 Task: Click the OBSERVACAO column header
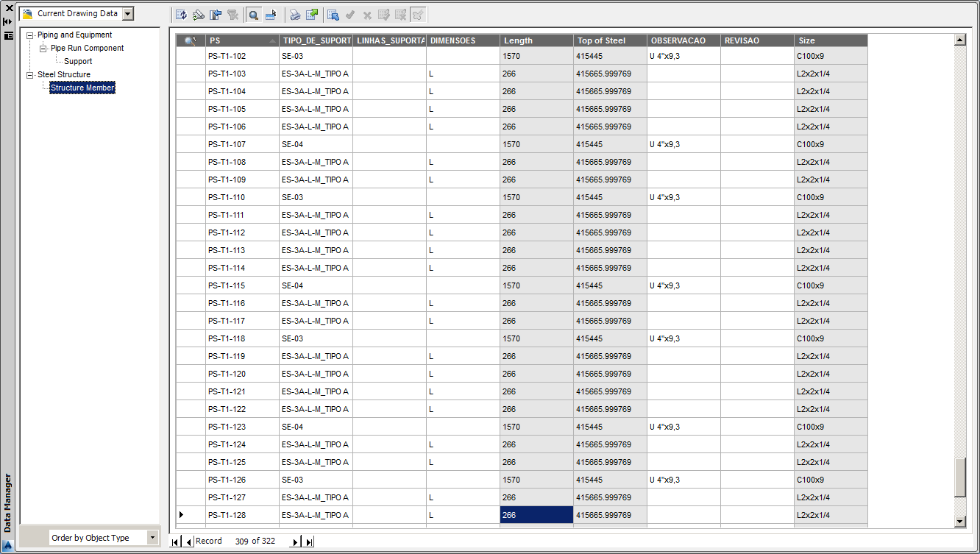pyautogui.click(x=683, y=40)
